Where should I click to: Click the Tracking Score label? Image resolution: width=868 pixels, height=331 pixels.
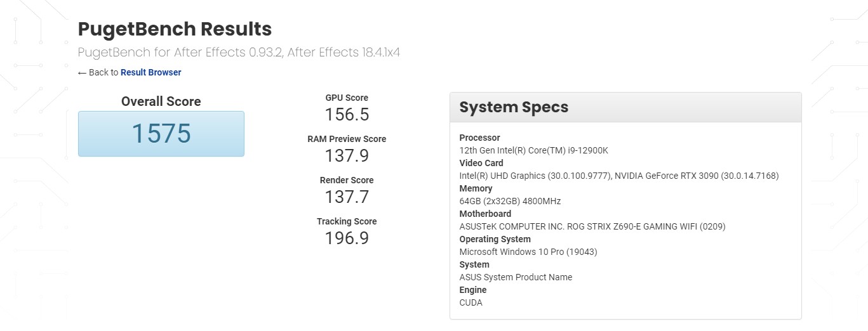coord(347,221)
